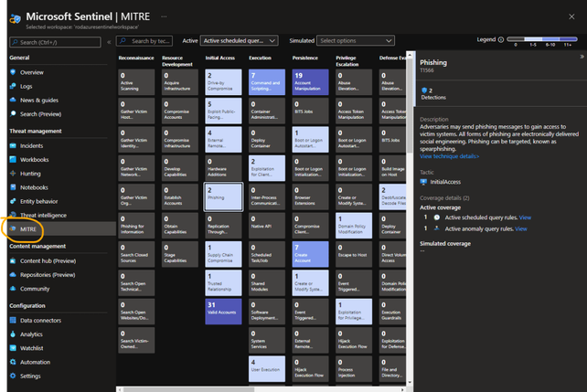Click the Microsoft Sentinel logo icon
This screenshot has height=392, width=587.
[16, 18]
